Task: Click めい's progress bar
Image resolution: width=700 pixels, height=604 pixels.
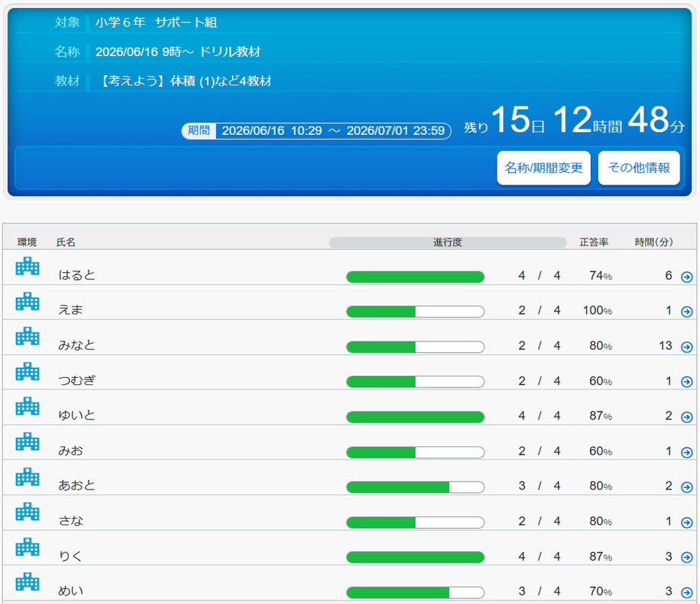Action: (415, 592)
